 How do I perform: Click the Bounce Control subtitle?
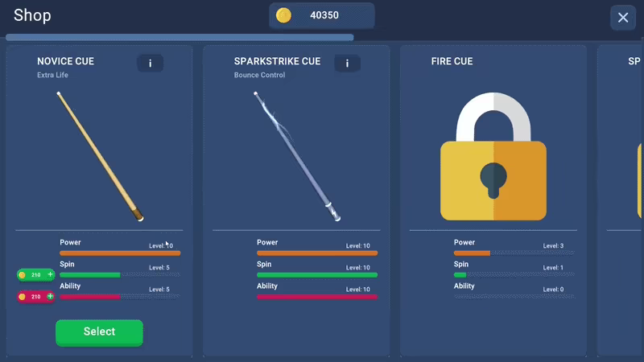(x=259, y=75)
